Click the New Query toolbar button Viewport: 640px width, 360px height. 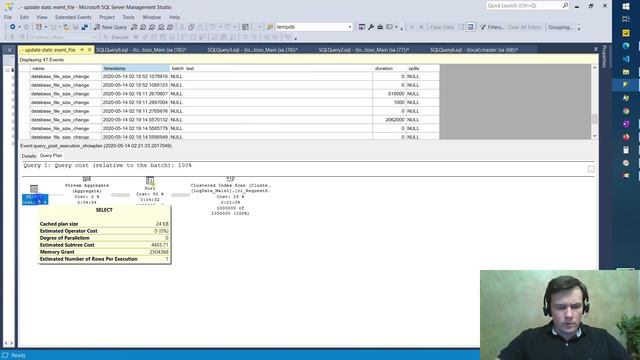(x=110, y=27)
